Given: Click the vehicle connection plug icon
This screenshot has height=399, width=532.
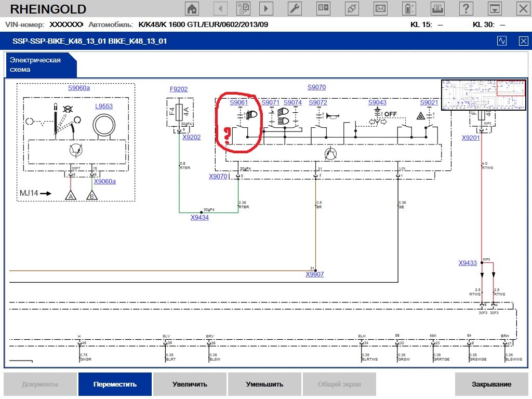Looking at the screenshot, I should pyautogui.click(x=352, y=8).
